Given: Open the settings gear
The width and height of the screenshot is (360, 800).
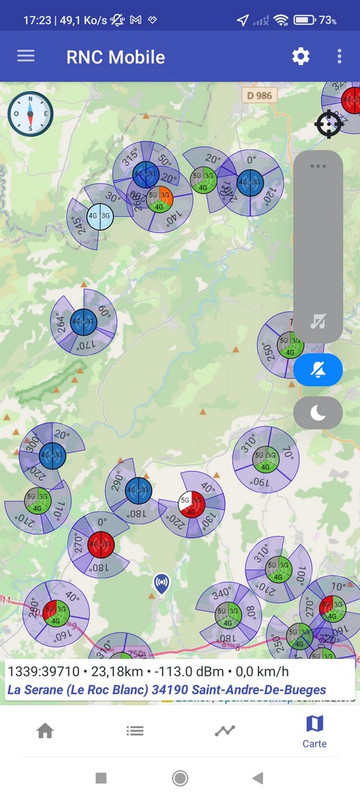Looking at the screenshot, I should pyautogui.click(x=300, y=56).
